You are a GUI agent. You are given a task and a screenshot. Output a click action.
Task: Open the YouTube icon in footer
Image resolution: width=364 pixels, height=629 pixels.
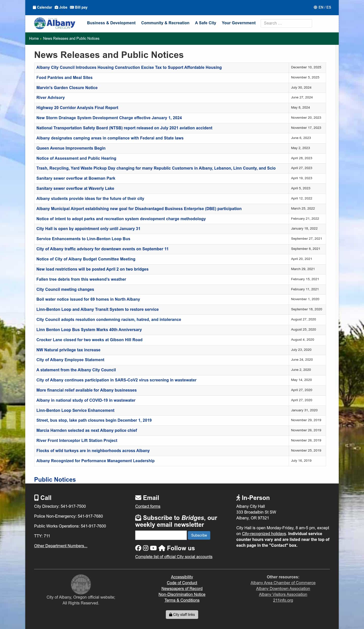(153, 548)
